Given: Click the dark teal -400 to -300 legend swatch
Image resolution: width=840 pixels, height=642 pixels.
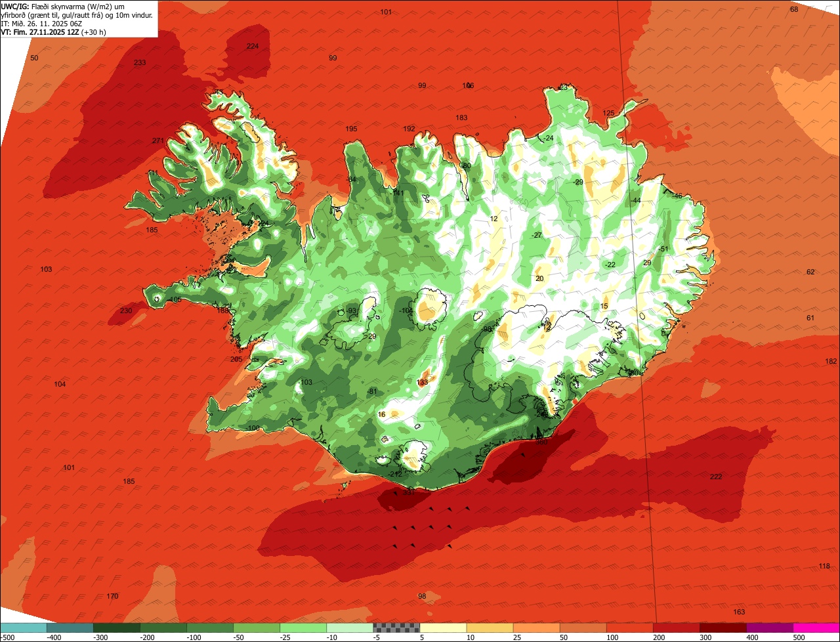Looking at the screenshot, I should point(70,628).
